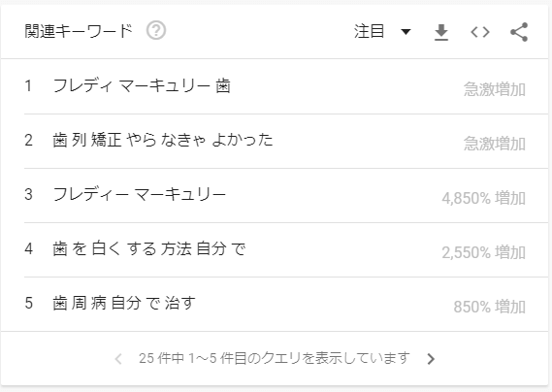Screen dimensions: 552x392
Task: Click 2,550% 増加 value in row four
Action: point(484,252)
